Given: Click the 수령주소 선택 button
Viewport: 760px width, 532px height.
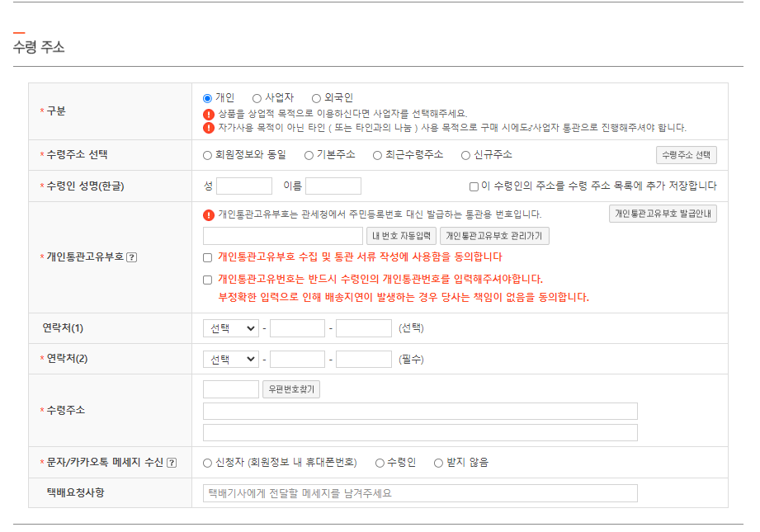Looking at the screenshot, I should pyautogui.click(x=686, y=155).
